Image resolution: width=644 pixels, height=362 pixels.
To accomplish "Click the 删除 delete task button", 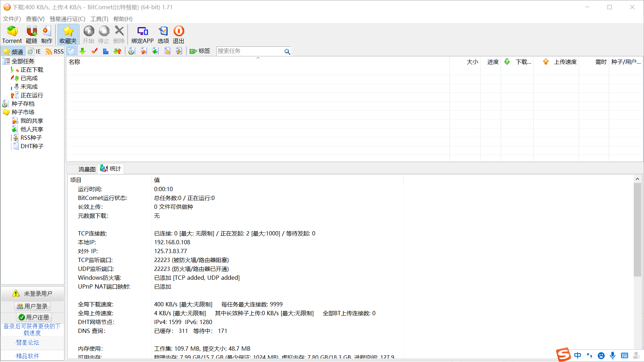I will click(x=119, y=35).
